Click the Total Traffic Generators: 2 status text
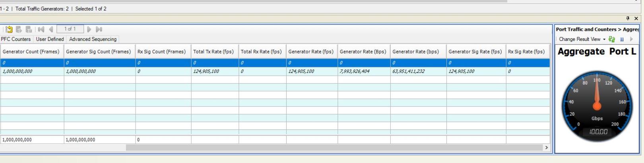The height and width of the screenshot is (163, 644). pyautogui.click(x=42, y=9)
